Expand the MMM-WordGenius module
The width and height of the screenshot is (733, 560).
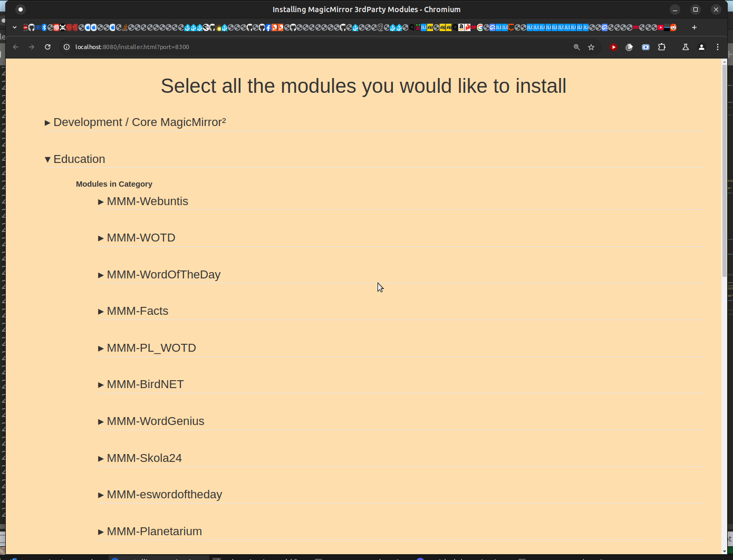click(x=151, y=421)
